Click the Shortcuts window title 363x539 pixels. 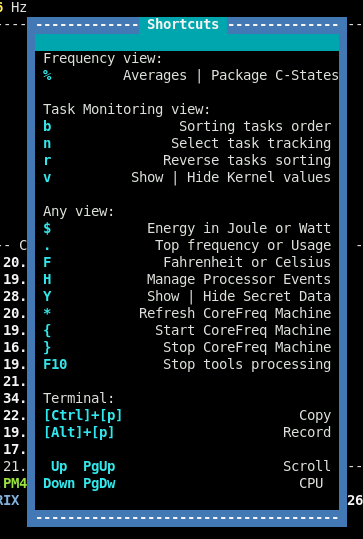click(x=183, y=25)
